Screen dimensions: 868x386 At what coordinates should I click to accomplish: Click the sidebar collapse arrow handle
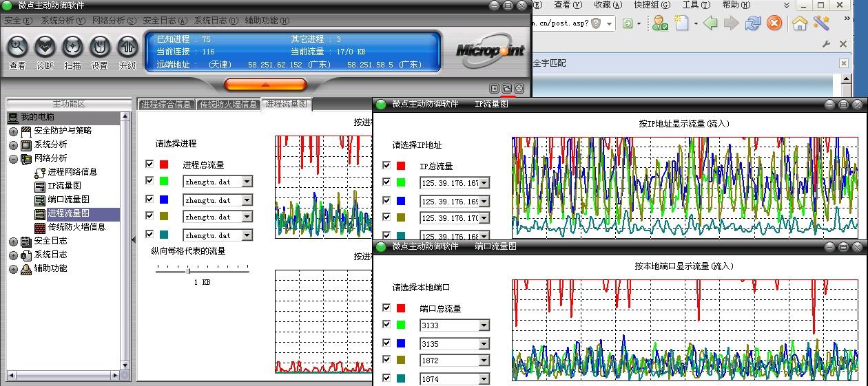pos(133,239)
